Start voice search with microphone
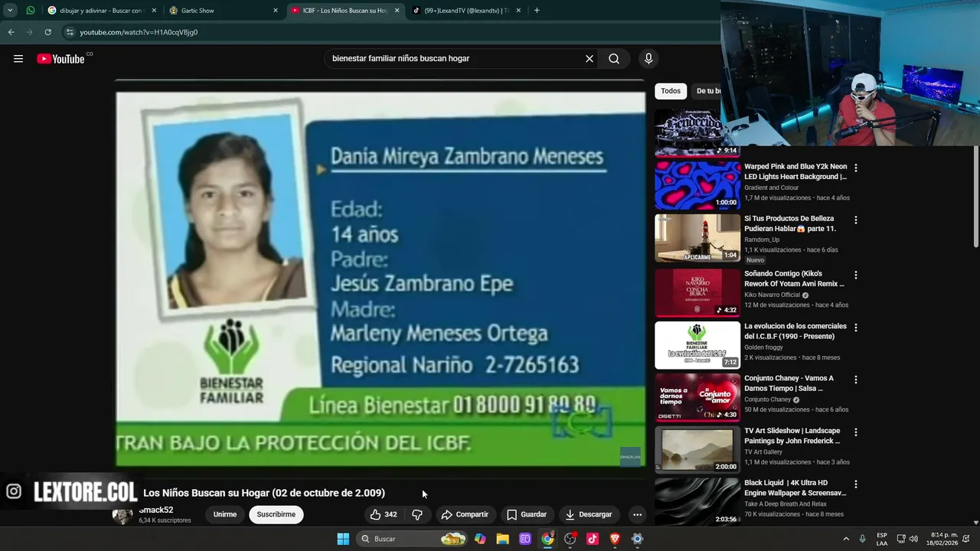980x551 pixels. pos(648,59)
